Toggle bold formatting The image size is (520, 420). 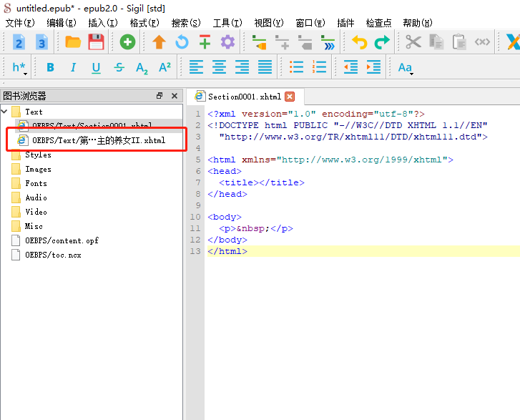(50, 67)
